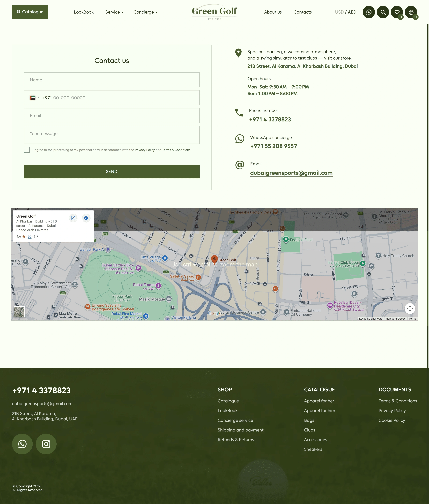Click WhatsApp concierge icon in contacts

(240, 139)
